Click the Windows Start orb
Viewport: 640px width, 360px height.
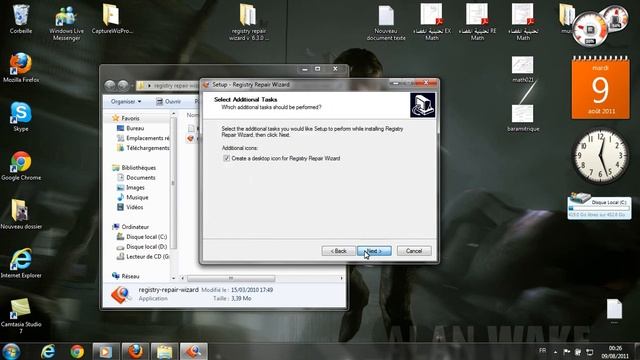point(11,351)
